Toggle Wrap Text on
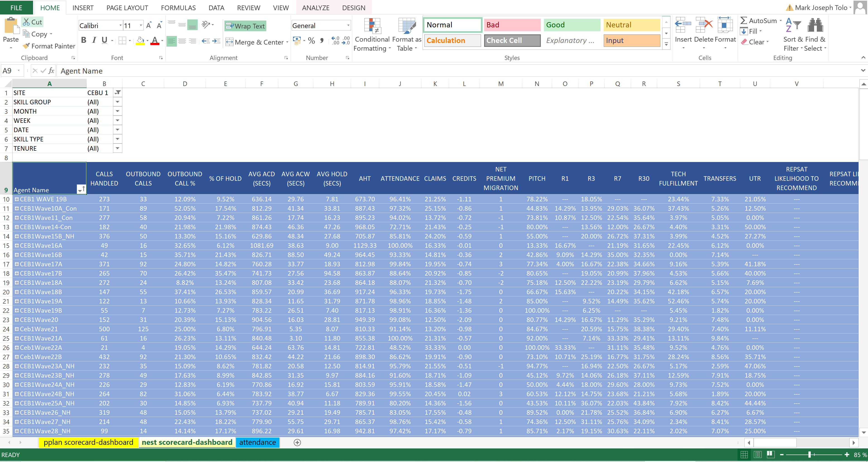 click(245, 26)
